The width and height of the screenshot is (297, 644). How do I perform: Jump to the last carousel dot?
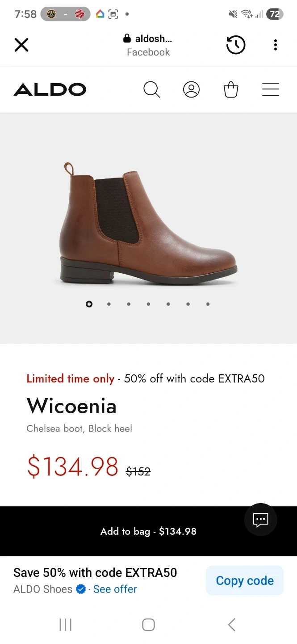(x=208, y=304)
